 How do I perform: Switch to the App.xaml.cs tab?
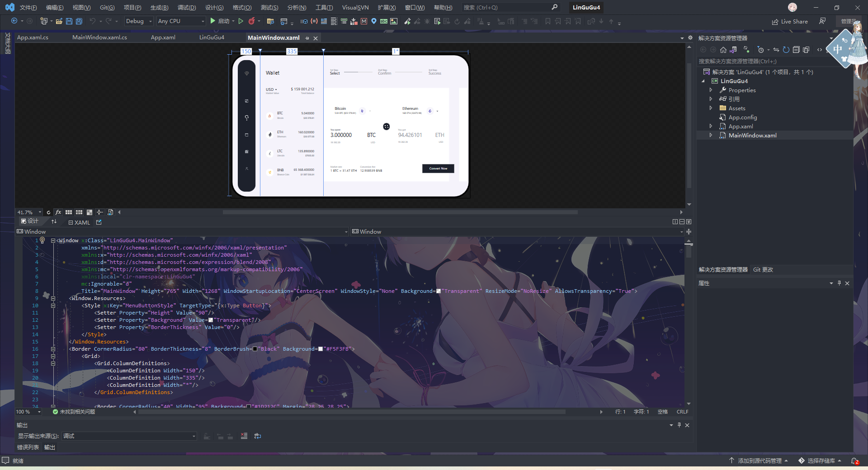pyautogui.click(x=33, y=38)
